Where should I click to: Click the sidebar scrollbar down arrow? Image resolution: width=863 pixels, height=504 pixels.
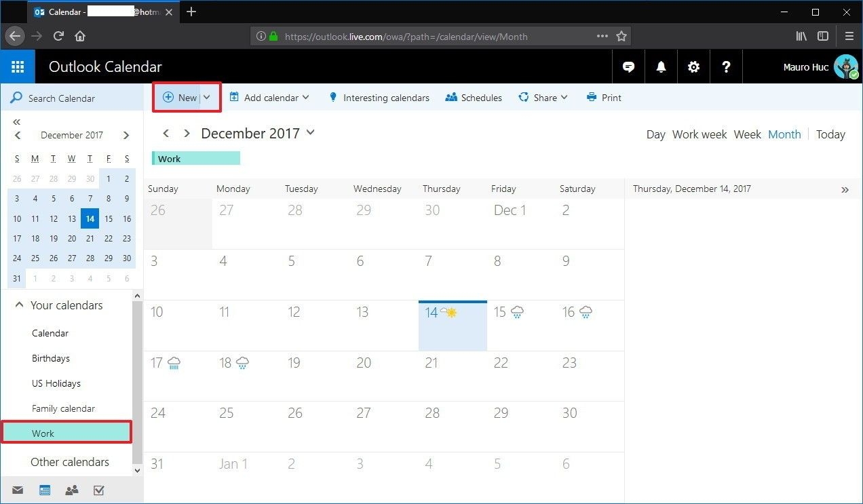tap(138, 469)
